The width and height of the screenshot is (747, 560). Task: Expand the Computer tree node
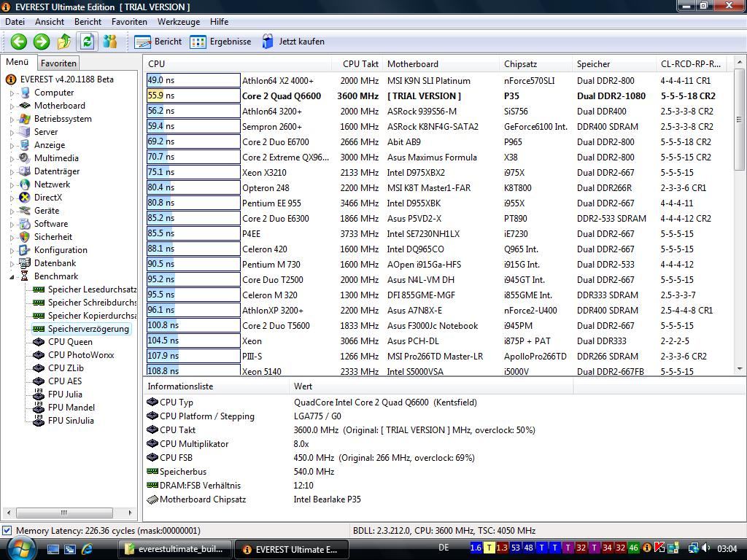click(12, 93)
